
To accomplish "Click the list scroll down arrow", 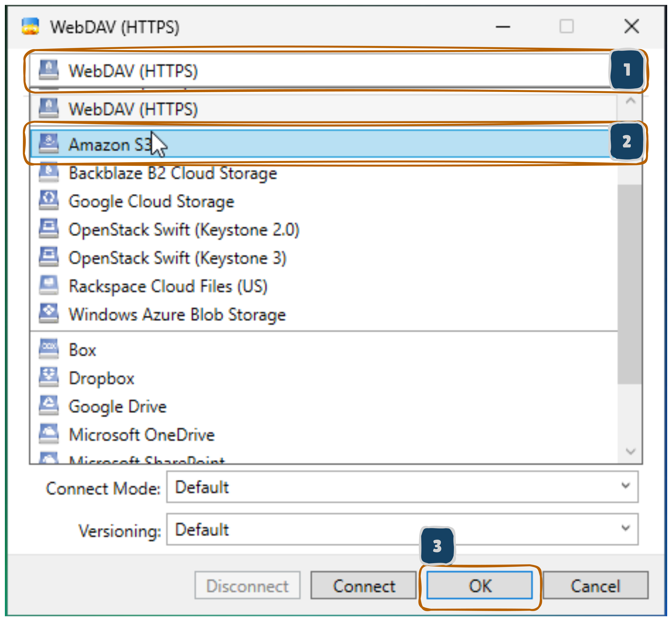I will (x=630, y=451).
